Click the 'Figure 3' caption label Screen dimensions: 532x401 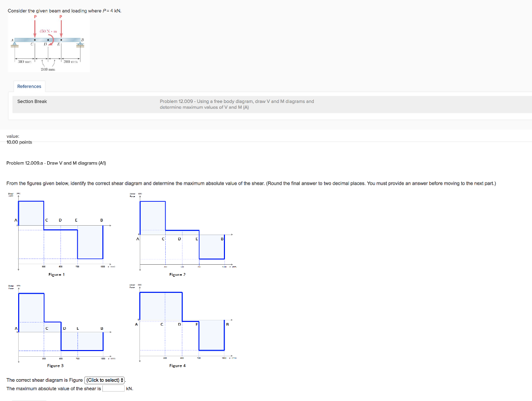(x=55, y=366)
